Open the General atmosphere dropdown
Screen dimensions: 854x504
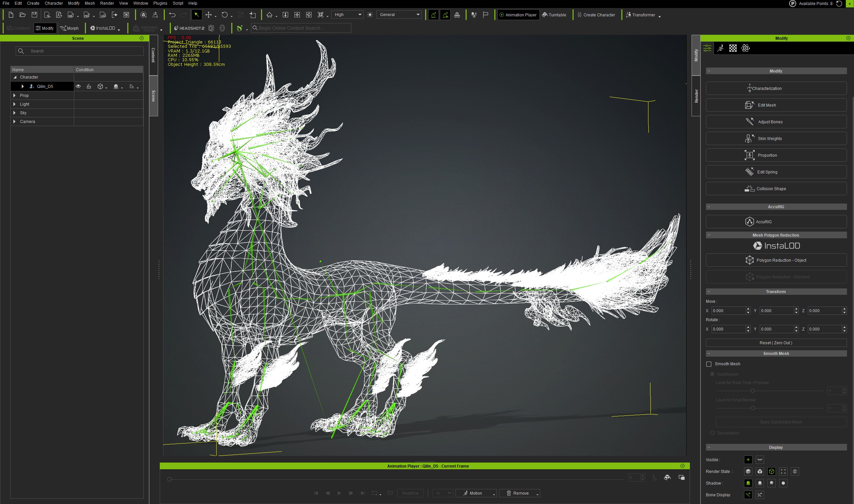[399, 15]
